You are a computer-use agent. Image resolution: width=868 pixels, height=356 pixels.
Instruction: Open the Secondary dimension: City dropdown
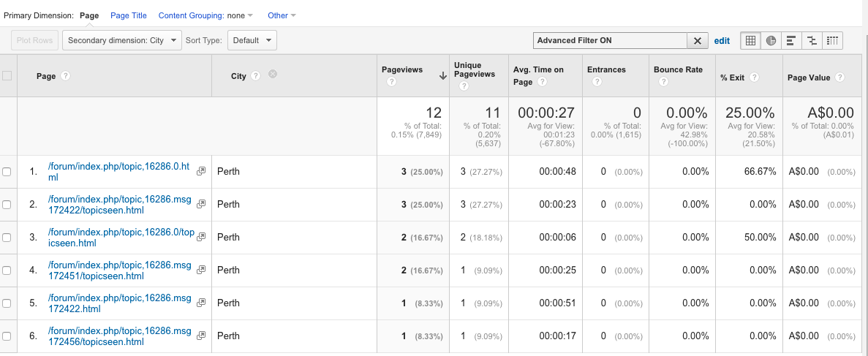coord(121,41)
